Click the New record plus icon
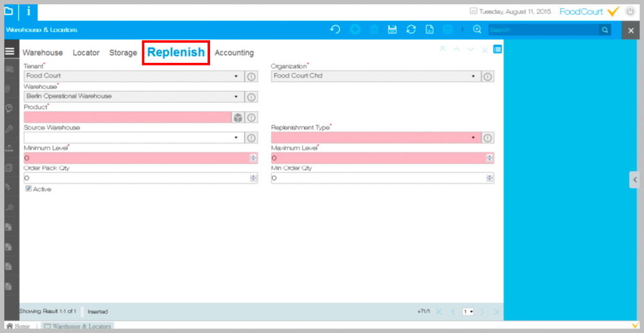Image resolution: width=644 pixels, height=333 pixels. [x=355, y=30]
